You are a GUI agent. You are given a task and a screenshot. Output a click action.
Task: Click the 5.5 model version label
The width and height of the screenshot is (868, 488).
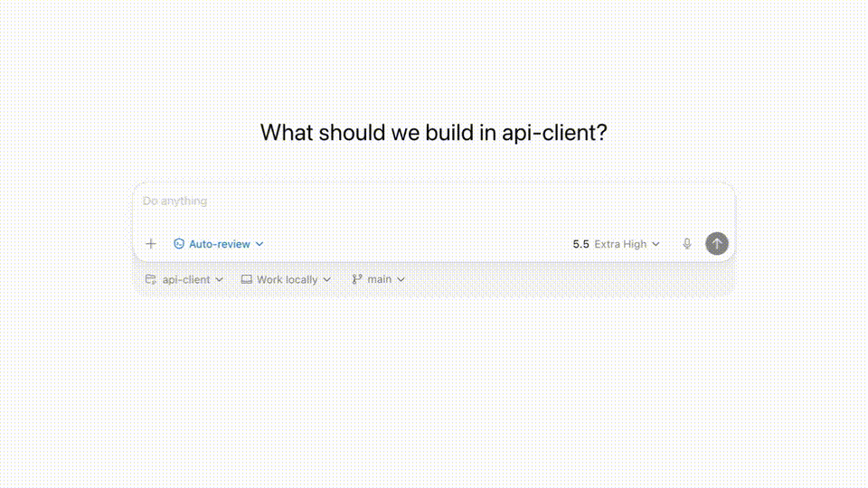click(580, 244)
